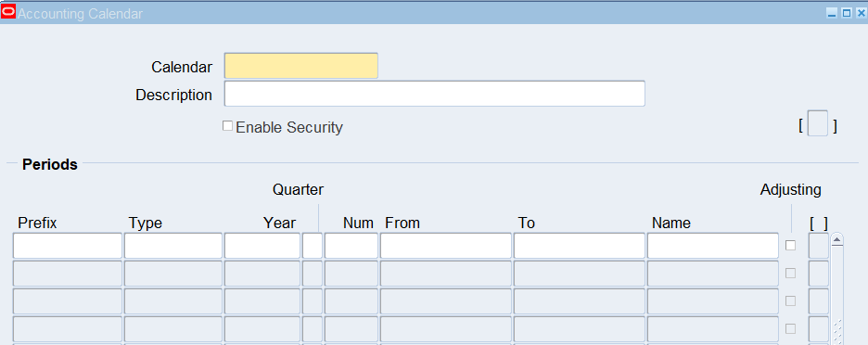Click the red Oracle icon in title bar
The image size is (868, 345).
coord(8,12)
